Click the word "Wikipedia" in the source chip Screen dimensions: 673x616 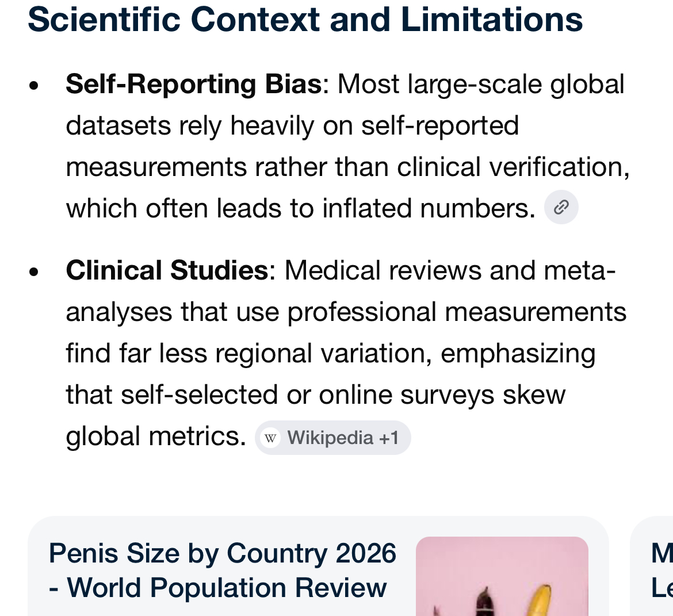pyautogui.click(x=330, y=438)
